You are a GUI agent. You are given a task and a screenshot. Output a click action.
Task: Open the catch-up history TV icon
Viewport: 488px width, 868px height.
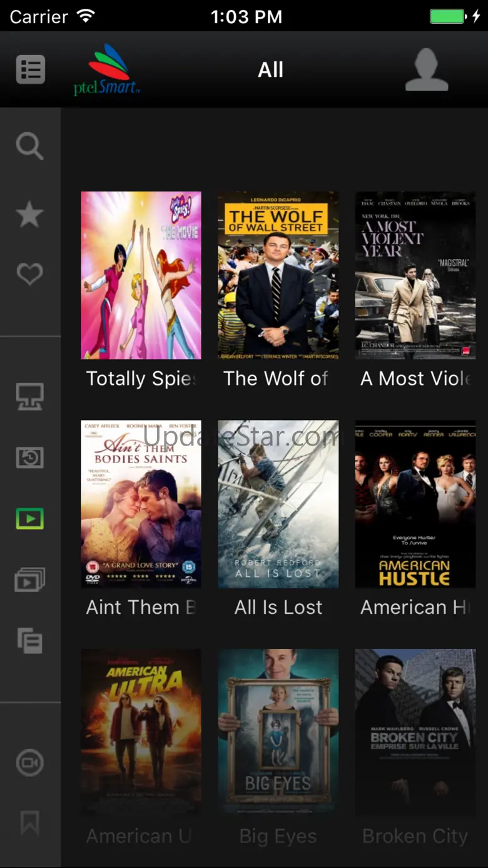pos(30,457)
